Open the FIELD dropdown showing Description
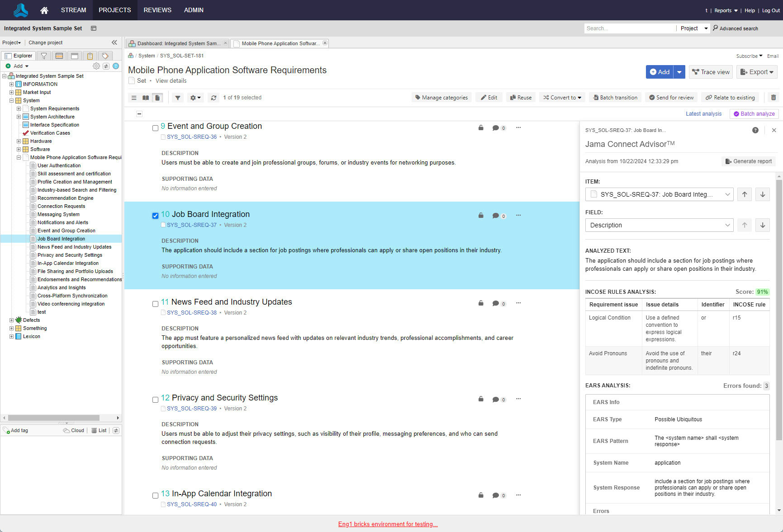Image resolution: width=783 pixels, height=532 pixels. click(659, 225)
